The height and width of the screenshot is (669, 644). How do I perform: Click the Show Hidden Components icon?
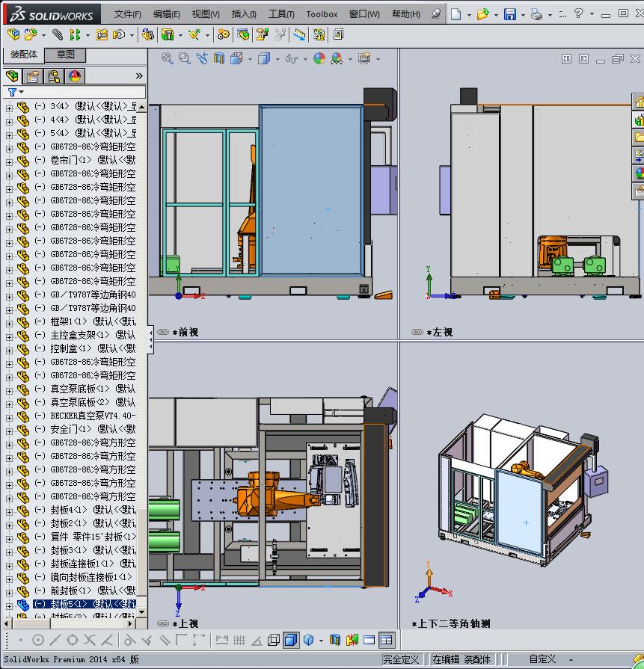point(148,34)
